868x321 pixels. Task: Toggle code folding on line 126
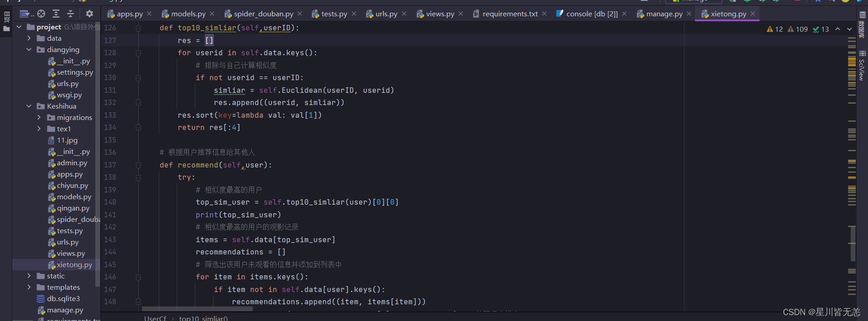[x=138, y=28]
